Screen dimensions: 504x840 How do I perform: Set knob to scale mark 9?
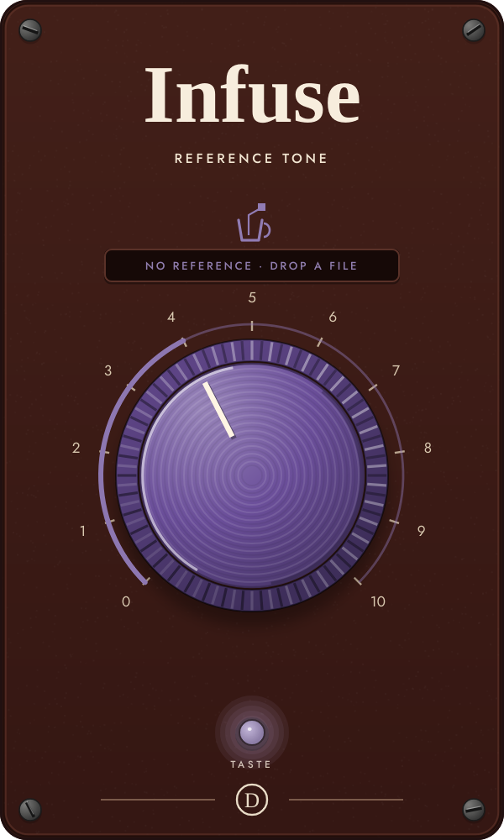[x=422, y=531]
